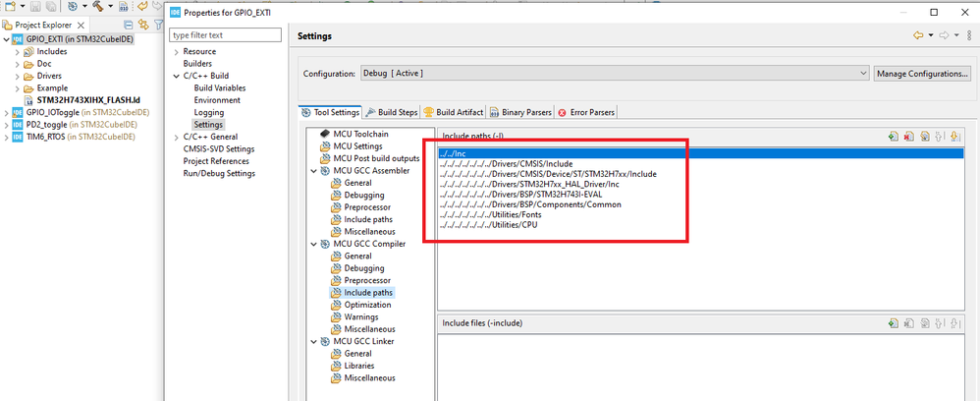Viewport: 980px width, 401px height.
Task: Edit the selected include path
Action: pyautogui.click(x=924, y=136)
